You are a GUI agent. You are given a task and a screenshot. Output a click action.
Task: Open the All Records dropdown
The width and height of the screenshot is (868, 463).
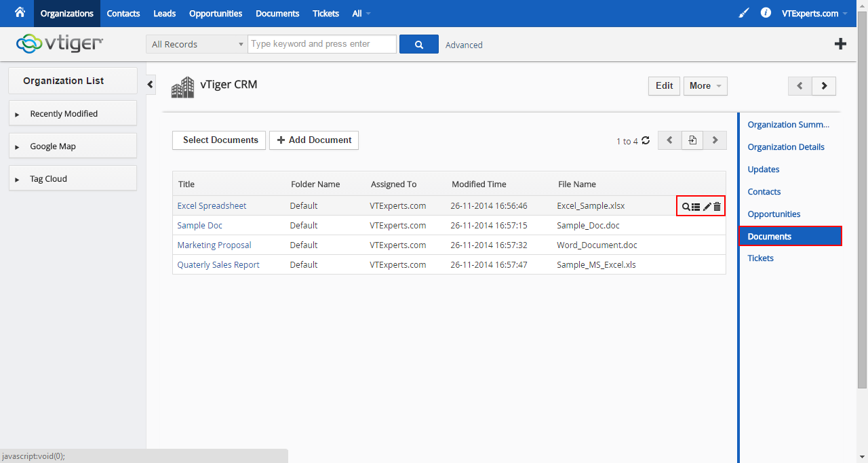pos(197,44)
